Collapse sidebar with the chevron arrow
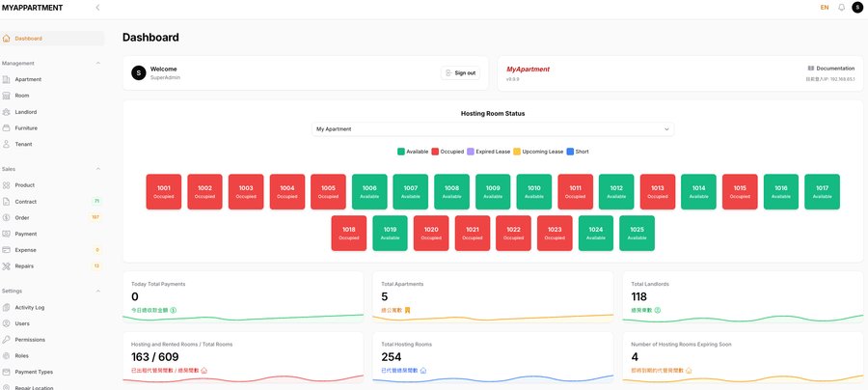 pyautogui.click(x=97, y=8)
